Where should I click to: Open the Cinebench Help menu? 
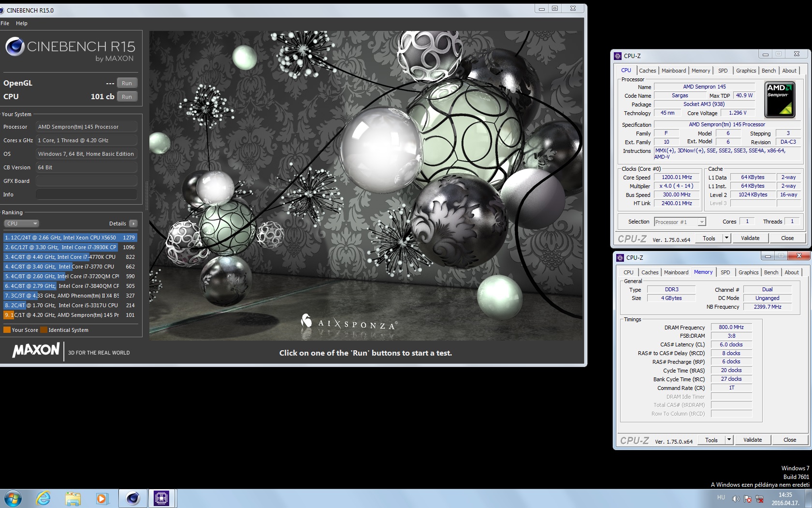(x=21, y=23)
